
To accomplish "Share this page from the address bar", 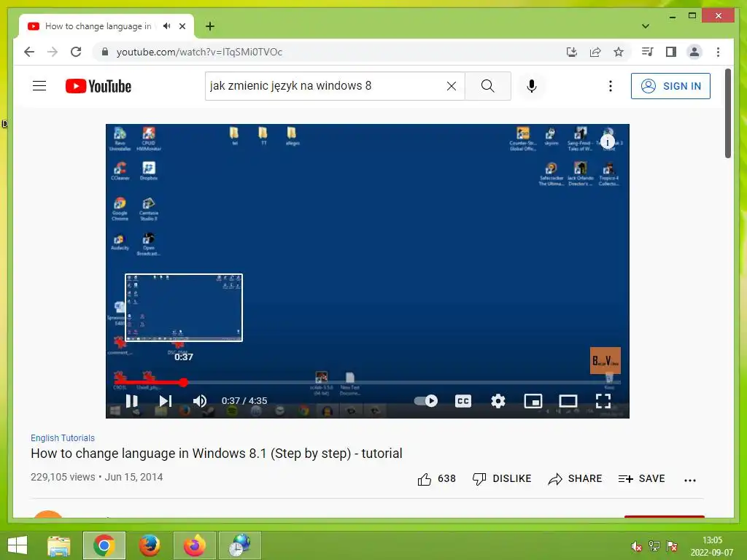I will click(595, 52).
